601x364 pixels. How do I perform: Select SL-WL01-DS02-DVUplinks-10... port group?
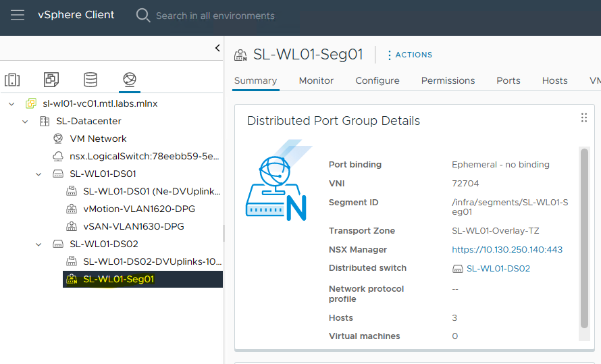(x=153, y=261)
